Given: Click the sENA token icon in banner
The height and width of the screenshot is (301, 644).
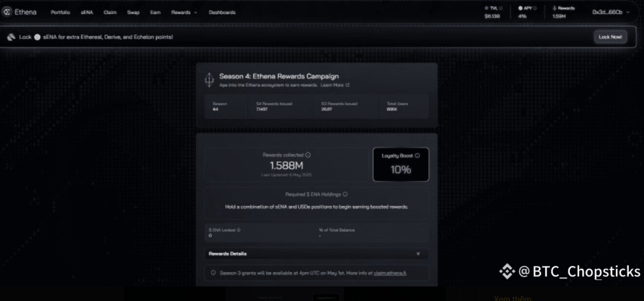Looking at the screenshot, I should tap(37, 37).
